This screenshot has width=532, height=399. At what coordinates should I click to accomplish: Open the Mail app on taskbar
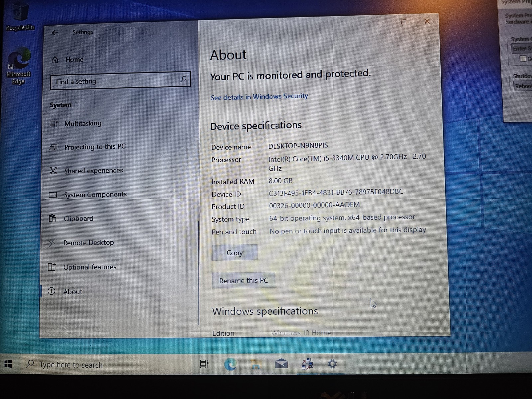point(281,364)
